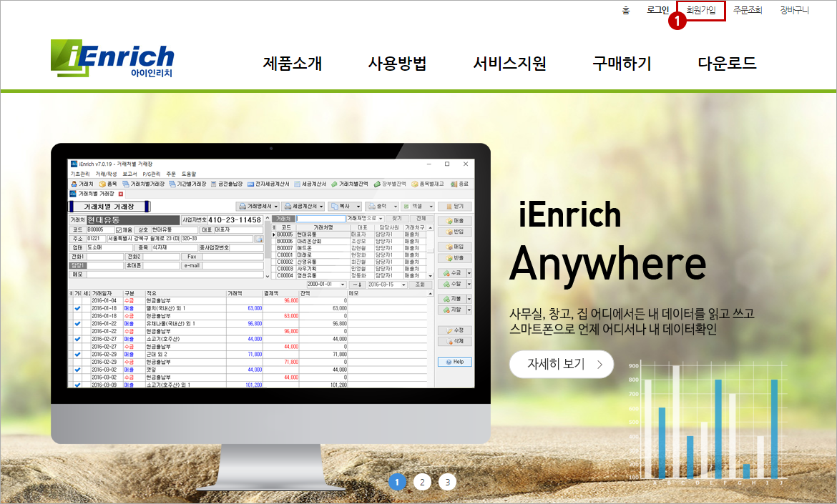Image resolution: width=837 pixels, height=504 pixels.
Task: Select 기간별거래장 toolbar icon
Action: (187, 184)
